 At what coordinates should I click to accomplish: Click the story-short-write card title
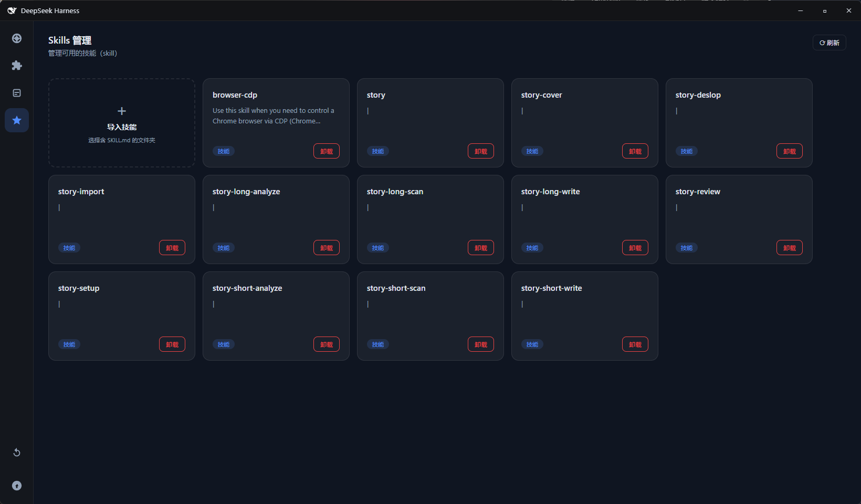coord(552,288)
